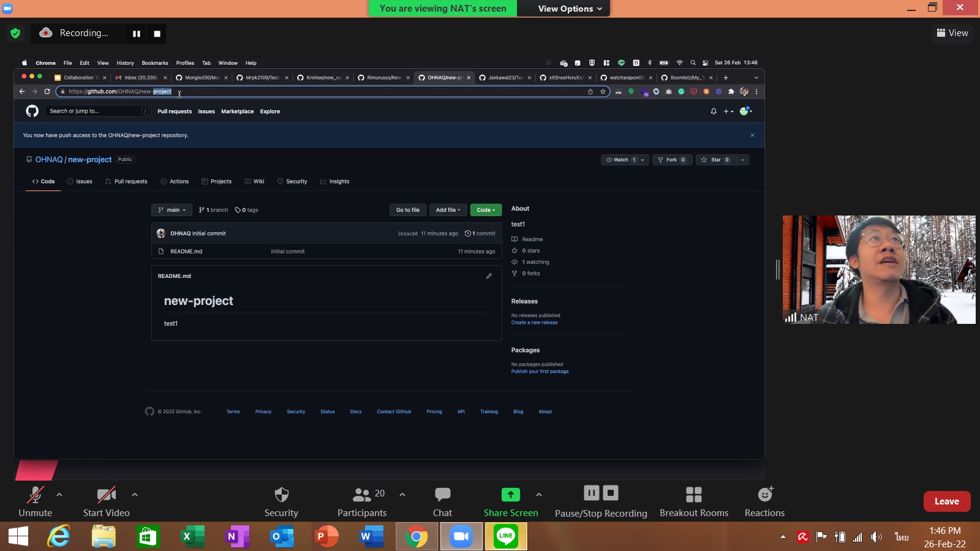The image size is (980, 551).
Task: Open the star lists dropdown arrow
Action: [x=742, y=160]
